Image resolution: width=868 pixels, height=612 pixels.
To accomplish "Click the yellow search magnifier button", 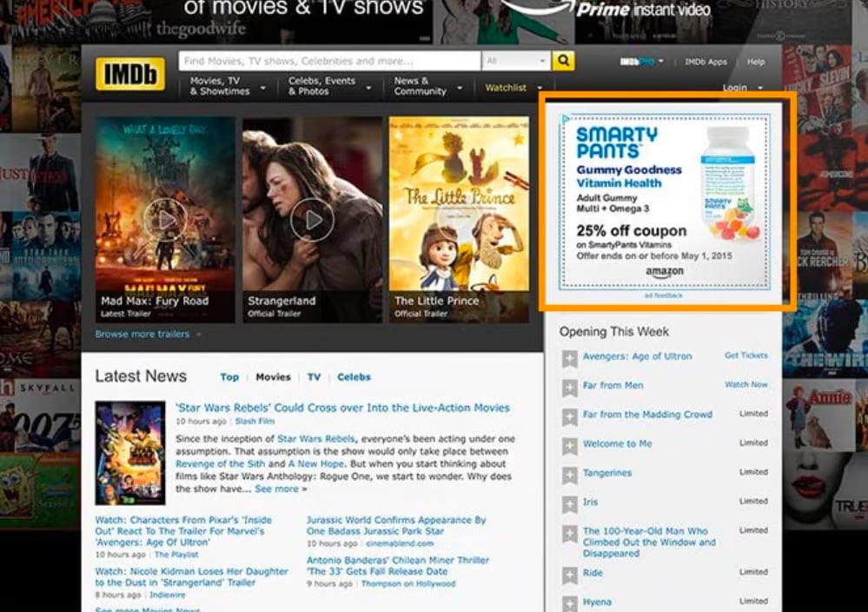I will [x=563, y=61].
